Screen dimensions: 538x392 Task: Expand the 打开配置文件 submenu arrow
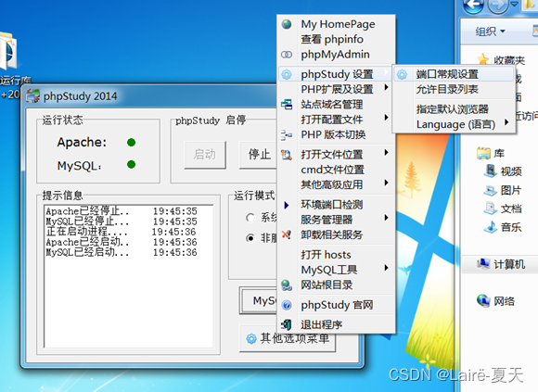[x=387, y=117]
